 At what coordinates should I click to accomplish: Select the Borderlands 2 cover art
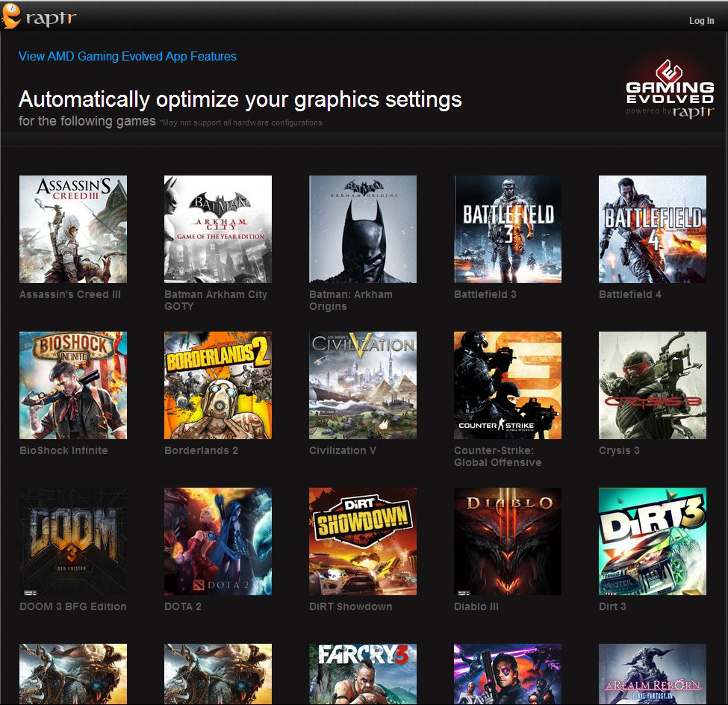coord(218,385)
